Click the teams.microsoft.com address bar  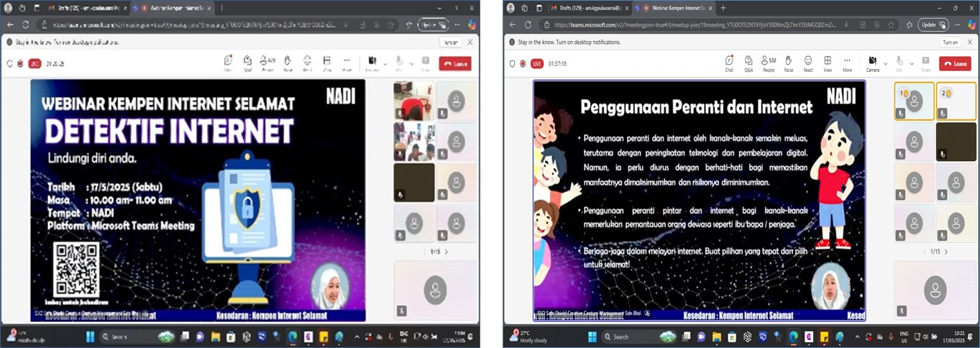point(719,24)
